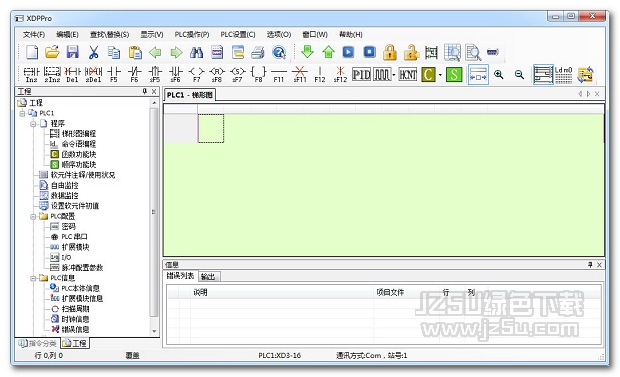Click the blue Stop PLC button

pos(369,52)
